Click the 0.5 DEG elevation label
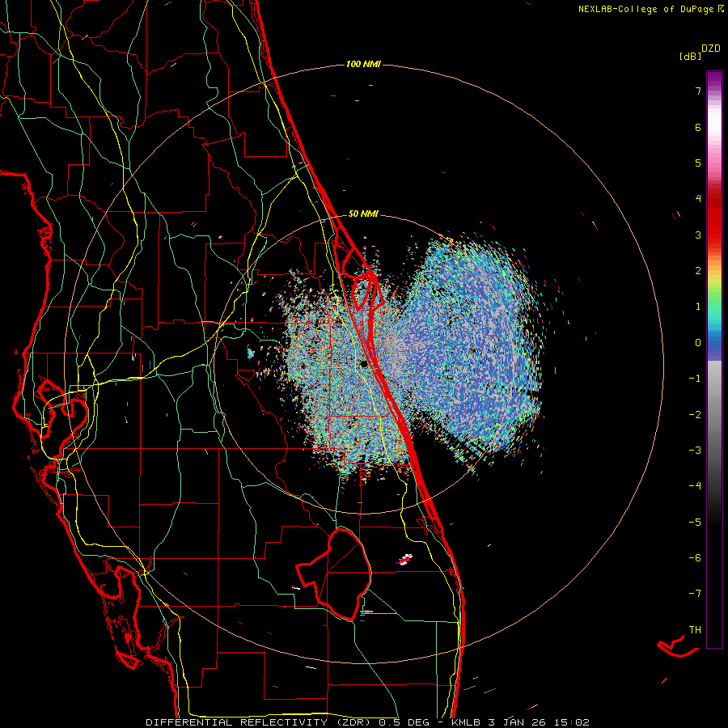 pyautogui.click(x=404, y=722)
